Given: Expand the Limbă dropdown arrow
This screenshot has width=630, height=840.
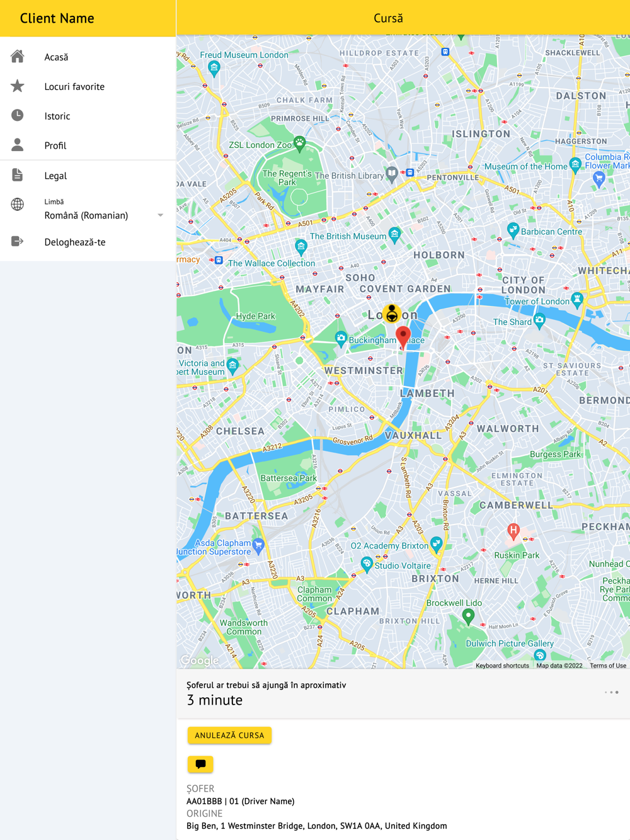Looking at the screenshot, I should [x=161, y=215].
